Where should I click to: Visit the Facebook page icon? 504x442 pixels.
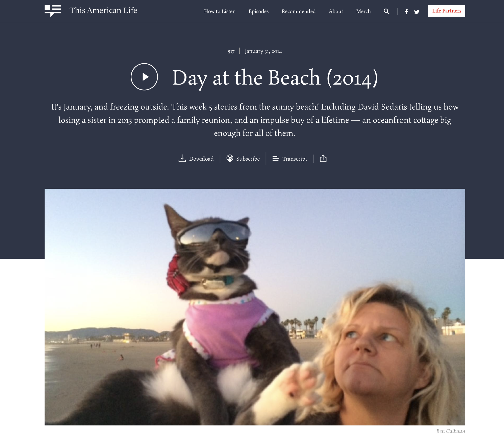(x=406, y=11)
